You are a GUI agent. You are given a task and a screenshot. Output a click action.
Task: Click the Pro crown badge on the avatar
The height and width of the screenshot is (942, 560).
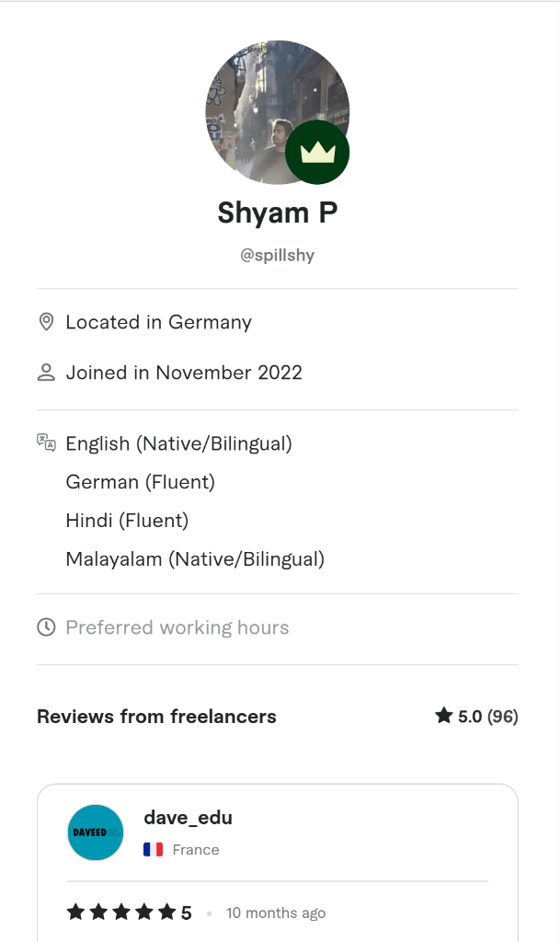pos(315,153)
